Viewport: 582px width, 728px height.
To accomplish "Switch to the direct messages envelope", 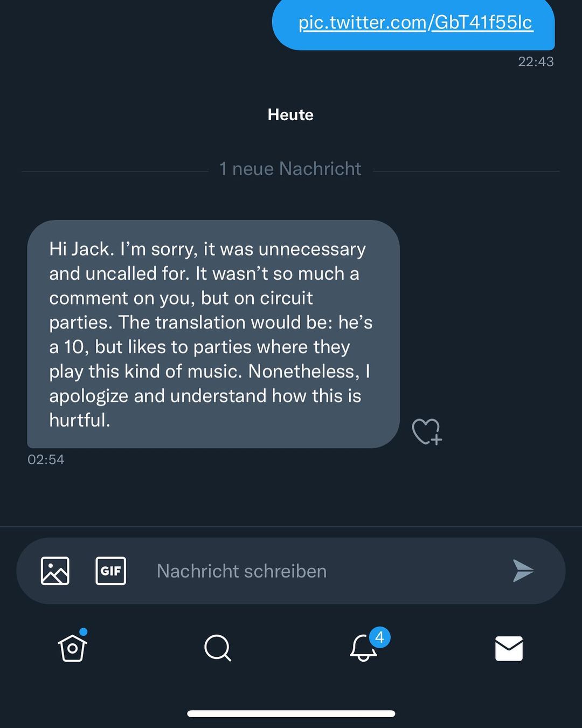I will pos(509,648).
